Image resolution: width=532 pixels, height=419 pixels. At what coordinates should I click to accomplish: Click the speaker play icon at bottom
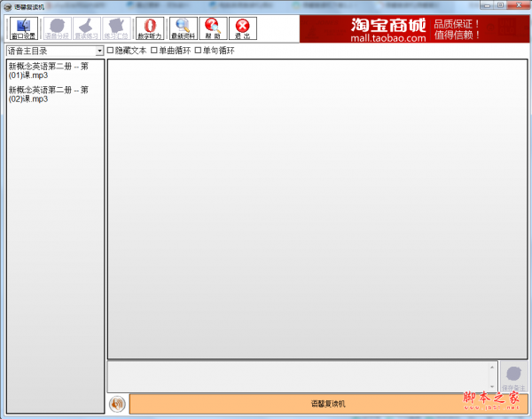[x=117, y=404]
